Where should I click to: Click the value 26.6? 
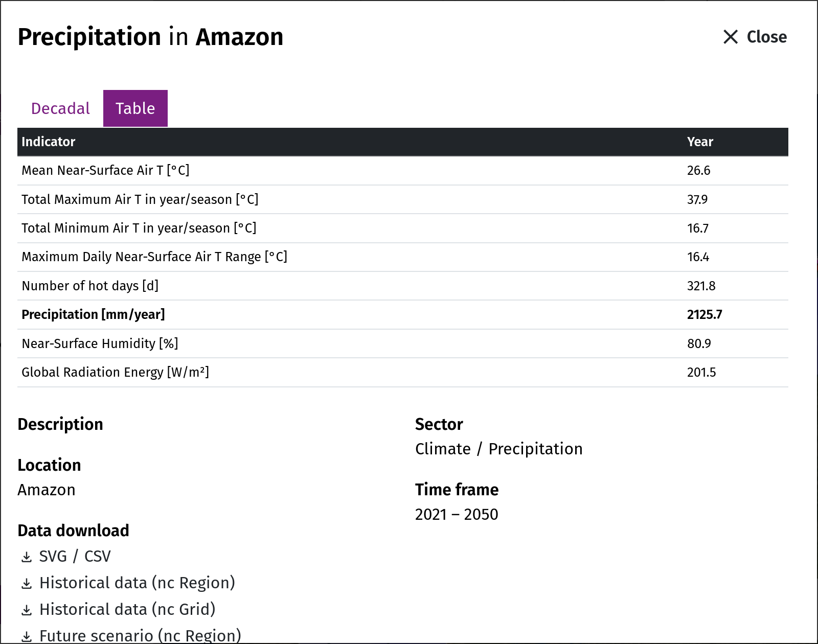point(698,170)
